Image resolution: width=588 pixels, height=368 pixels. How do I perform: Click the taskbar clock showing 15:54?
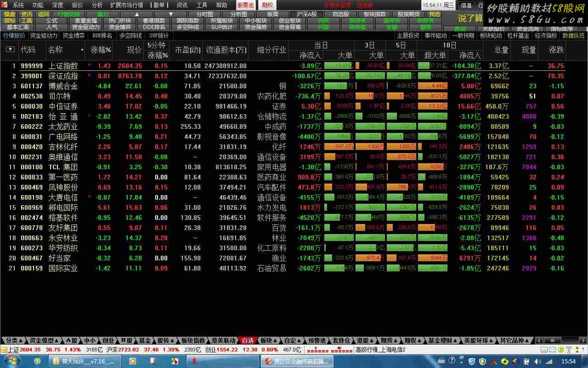coord(569,362)
